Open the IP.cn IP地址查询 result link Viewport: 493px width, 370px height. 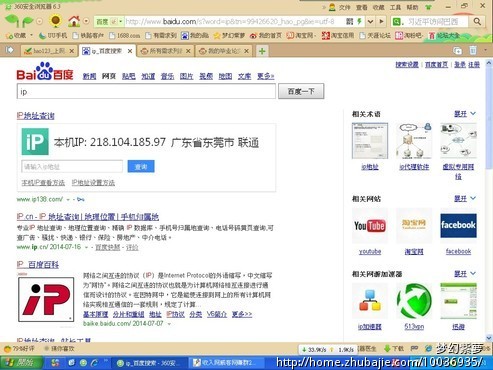[x=88, y=217]
